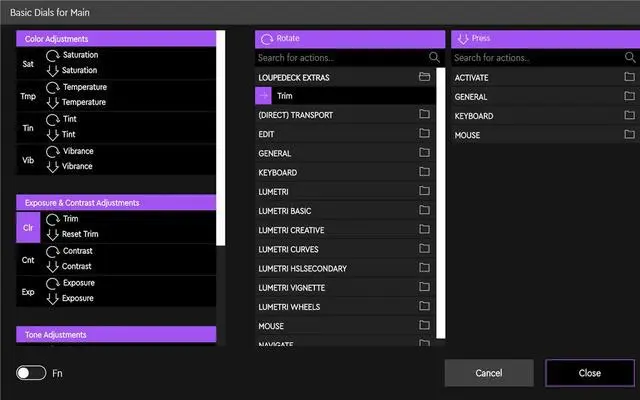Toggle the Fn switch
Image resolution: width=640 pixels, height=400 pixels.
click(x=31, y=373)
